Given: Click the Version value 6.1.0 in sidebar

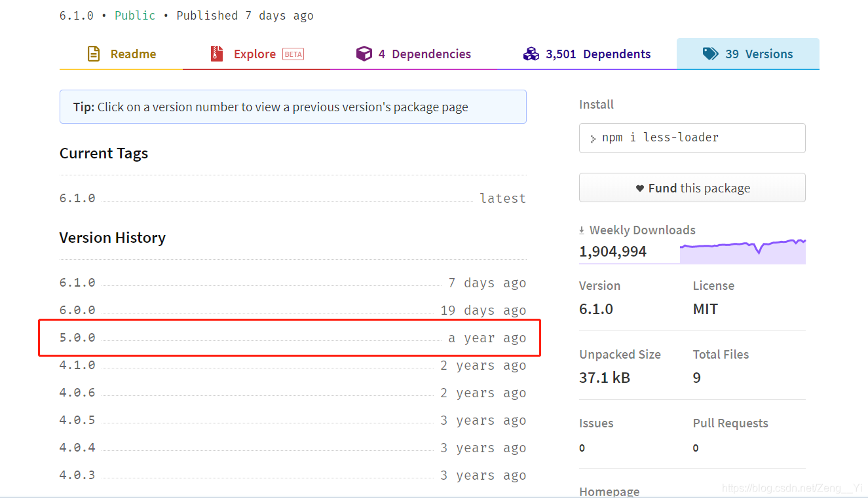Looking at the screenshot, I should click(x=596, y=309).
